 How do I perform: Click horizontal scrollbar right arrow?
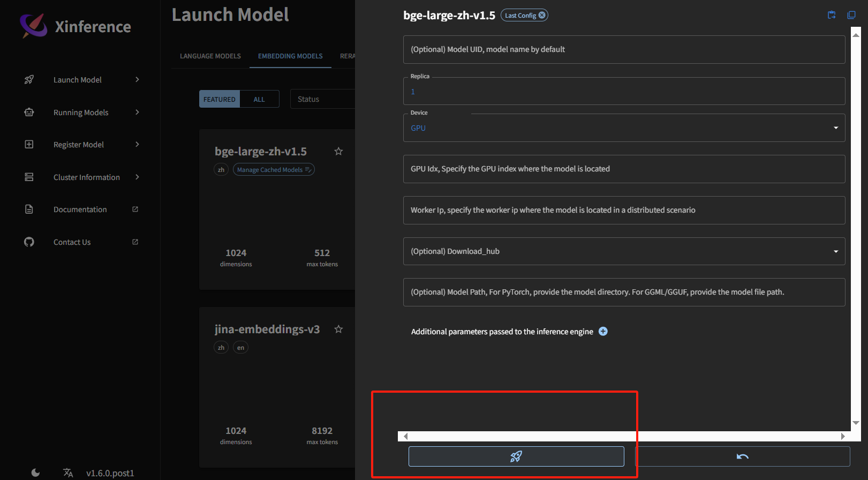click(x=843, y=436)
